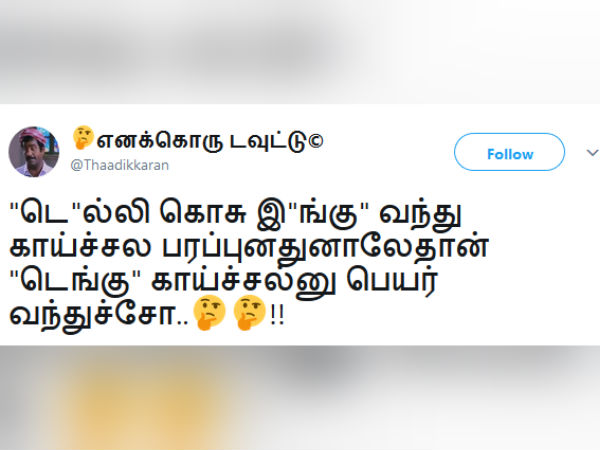The width and height of the screenshot is (600, 450).
Task: Click the second thinking emoji before the exclamation marks
Action: pos(249,313)
